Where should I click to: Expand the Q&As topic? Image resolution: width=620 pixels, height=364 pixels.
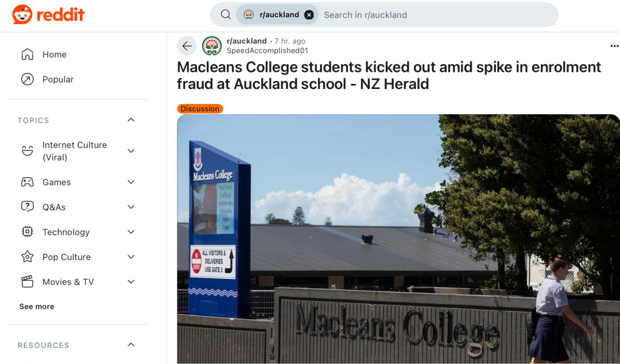tap(131, 207)
